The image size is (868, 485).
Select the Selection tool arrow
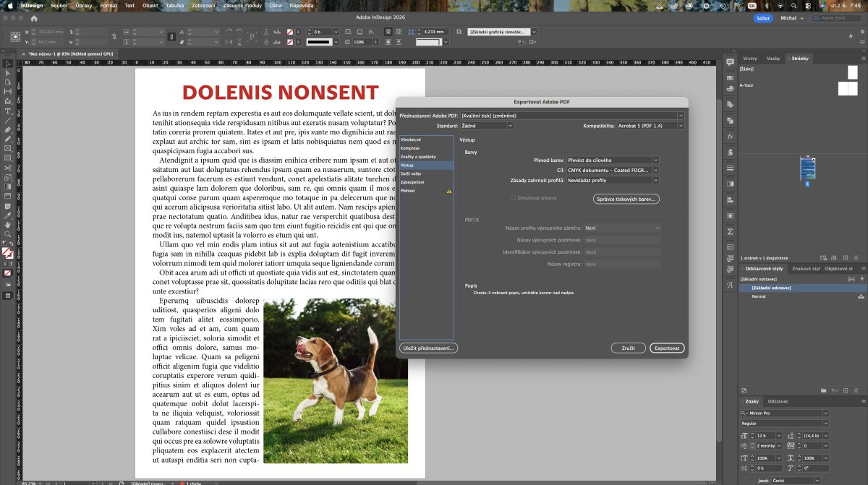coord(8,64)
